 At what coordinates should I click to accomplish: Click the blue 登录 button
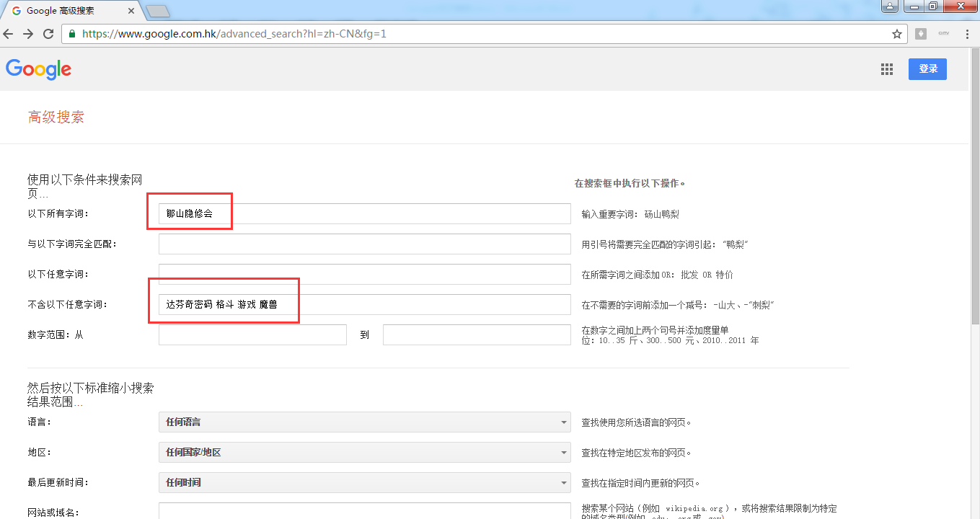tap(927, 69)
